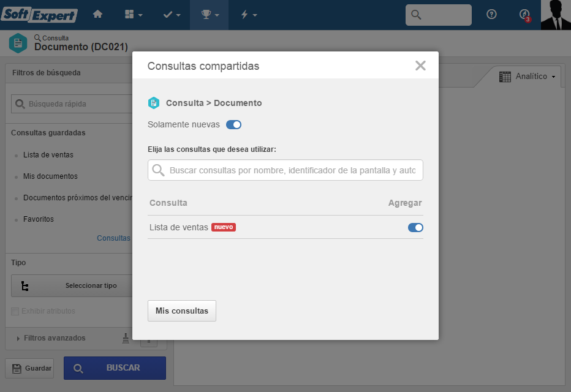Go to the home icon in top bar
Image resolution: width=571 pixels, height=392 pixels.
click(97, 15)
